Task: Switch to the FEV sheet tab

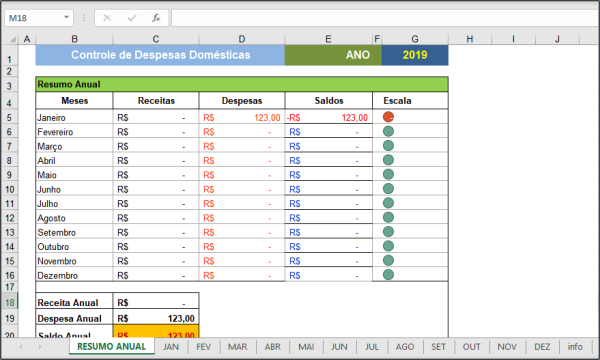Action: click(x=204, y=347)
